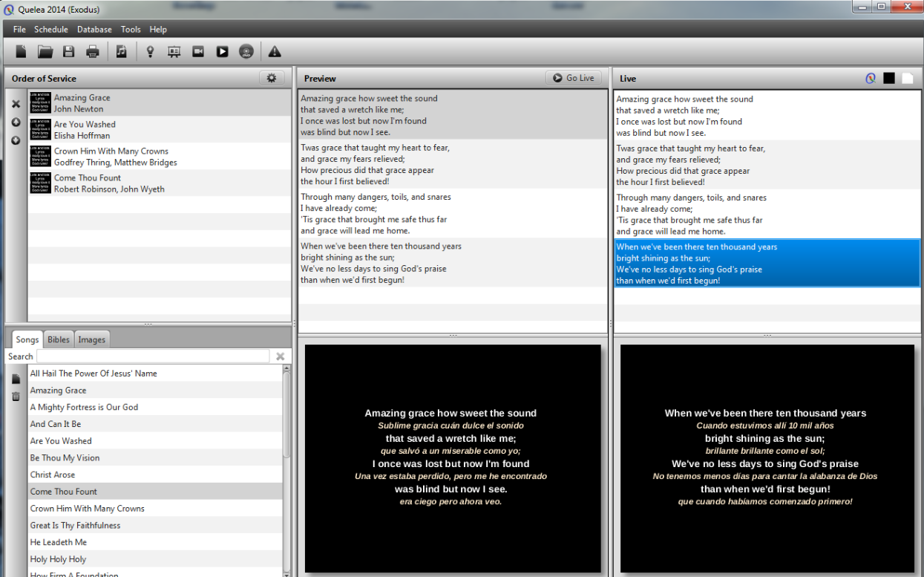Select the Come Thou Fount title in Order of Service
This screenshot has height=577, width=924.
coord(88,177)
